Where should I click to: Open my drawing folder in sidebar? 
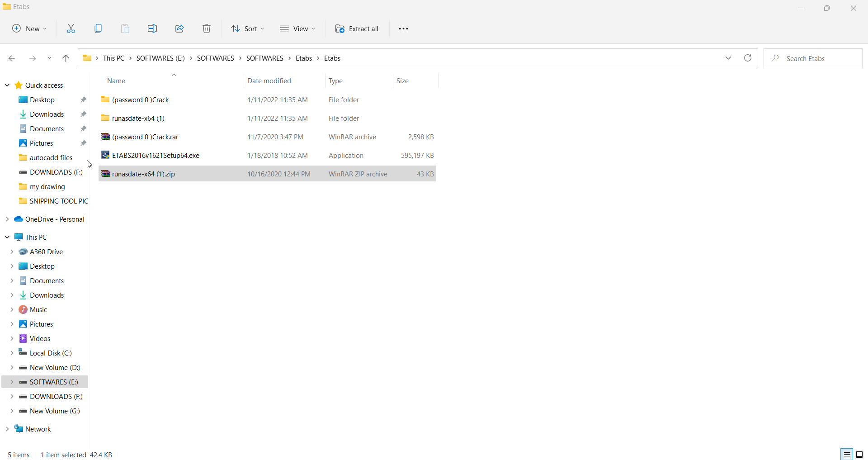[47, 186]
